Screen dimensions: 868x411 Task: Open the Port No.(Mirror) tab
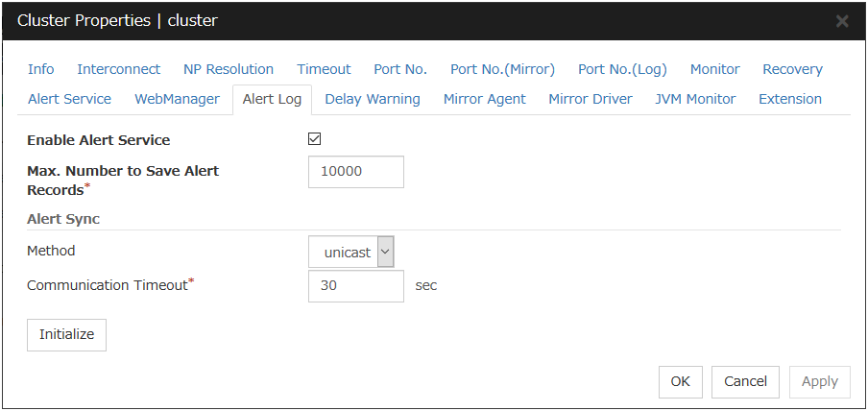[502, 69]
